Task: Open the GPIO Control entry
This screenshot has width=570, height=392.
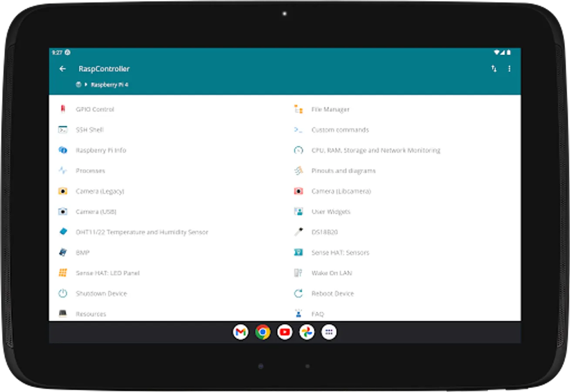Action: (95, 109)
